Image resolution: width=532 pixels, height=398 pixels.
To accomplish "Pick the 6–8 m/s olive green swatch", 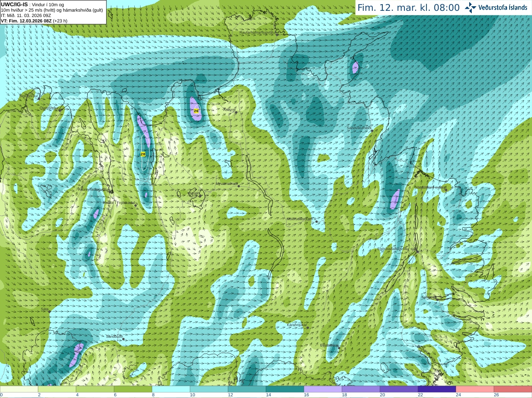I will pyautogui.click(x=133, y=389).
